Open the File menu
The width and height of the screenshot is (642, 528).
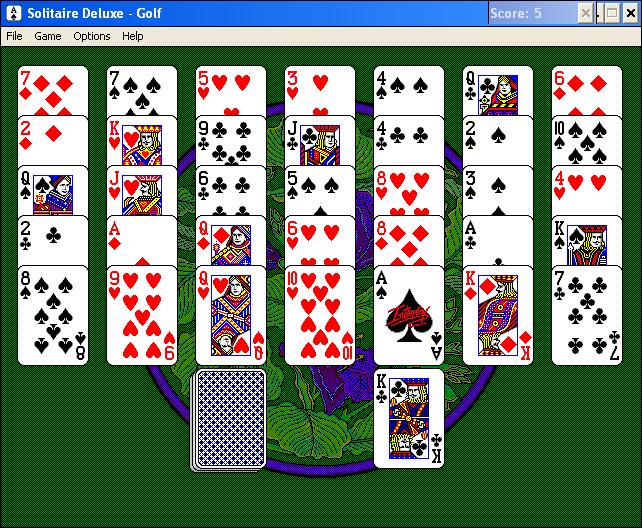click(14, 36)
